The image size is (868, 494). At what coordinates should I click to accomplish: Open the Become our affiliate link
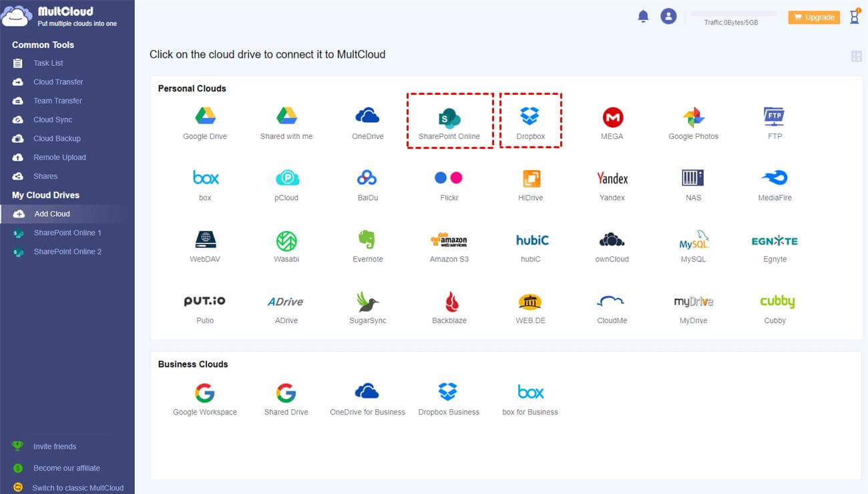(67, 468)
